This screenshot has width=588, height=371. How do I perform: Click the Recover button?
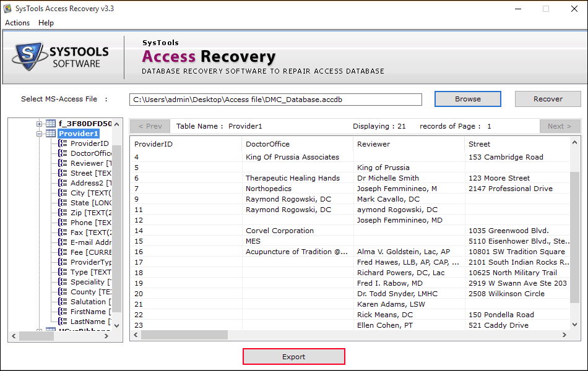[x=548, y=99]
